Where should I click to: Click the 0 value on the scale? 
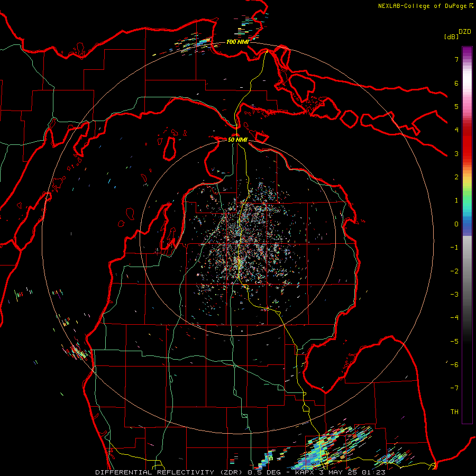456,224
